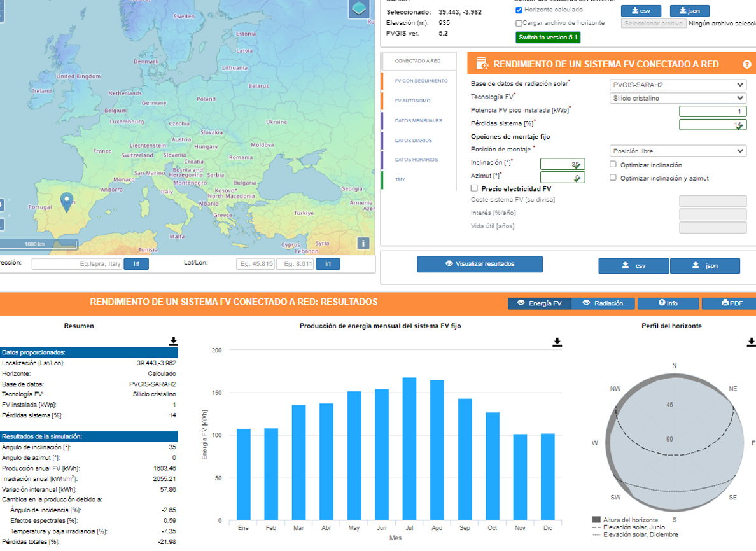756x551 pixels.
Task: Click the map layers icon
Action: [360, 10]
